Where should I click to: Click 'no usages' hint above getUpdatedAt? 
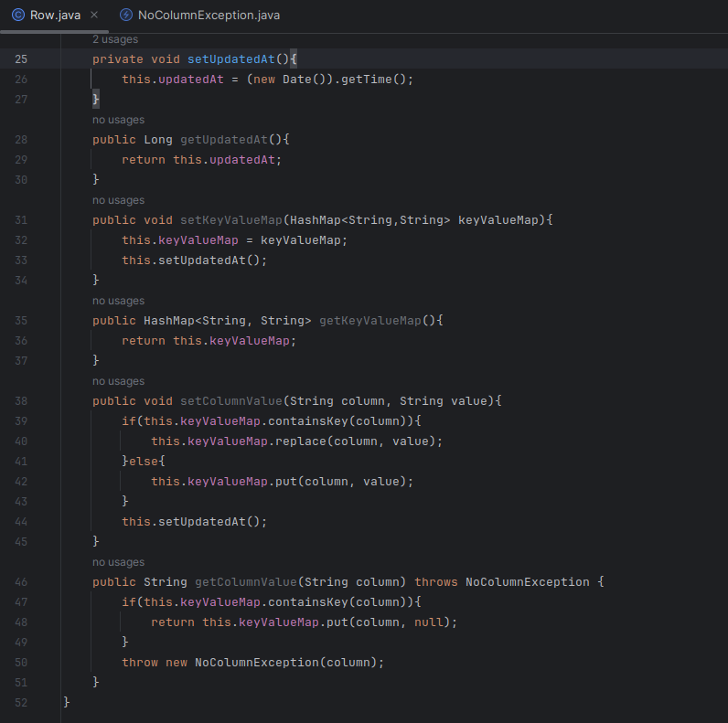click(118, 120)
